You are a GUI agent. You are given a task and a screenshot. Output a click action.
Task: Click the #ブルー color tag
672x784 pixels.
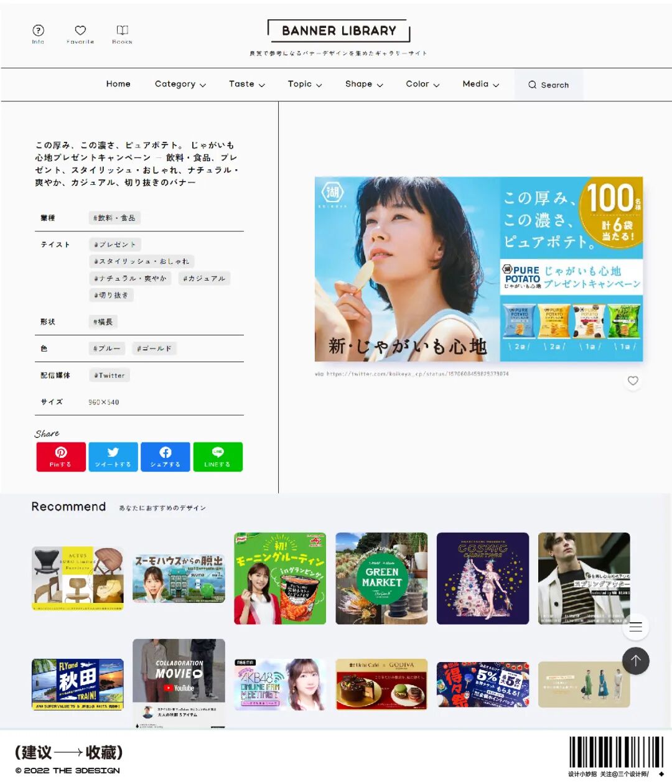click(106, 348)
